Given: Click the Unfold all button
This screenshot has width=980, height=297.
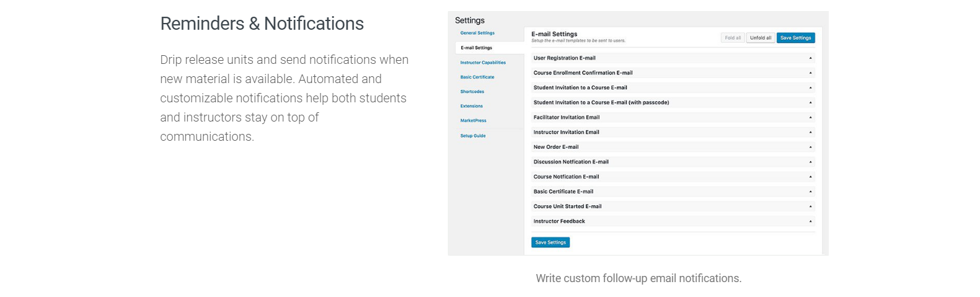Looking at the screenshot, I should 761,38.
